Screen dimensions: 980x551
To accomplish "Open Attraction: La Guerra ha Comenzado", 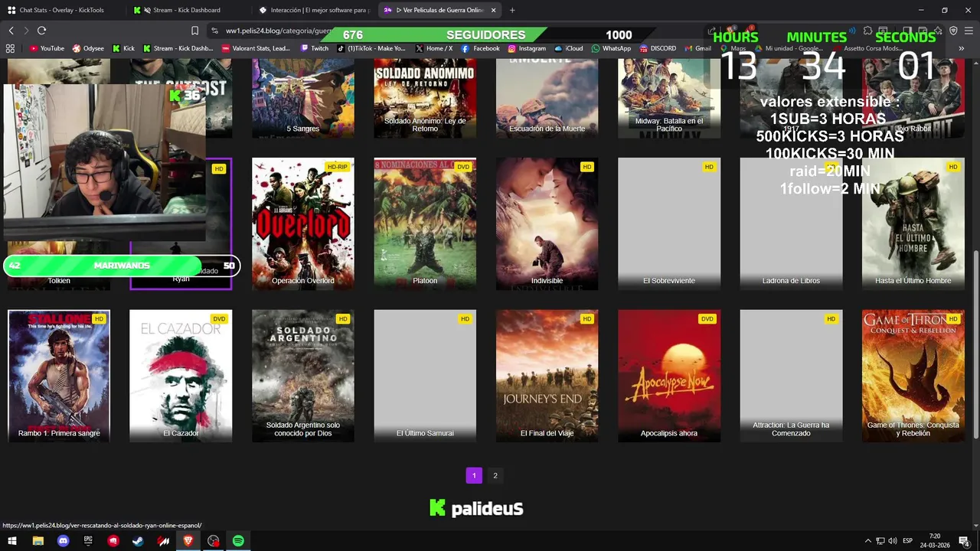I will coord(791,376).
